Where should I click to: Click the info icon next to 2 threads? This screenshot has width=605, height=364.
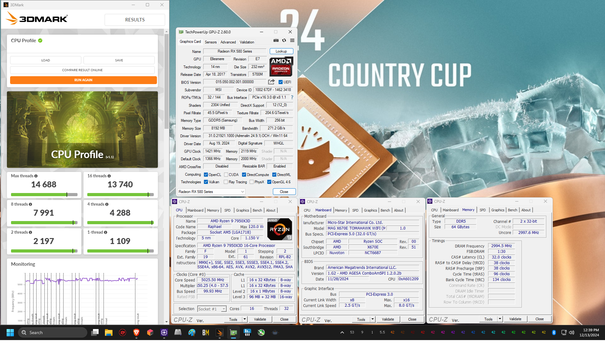click(x=30, y=232)
